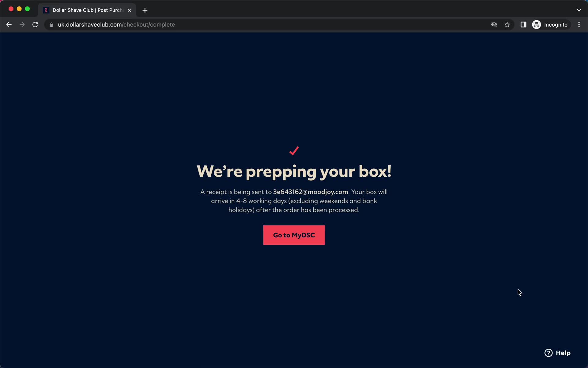Reload the checkout complete page
588x368 pixels.
35,25
